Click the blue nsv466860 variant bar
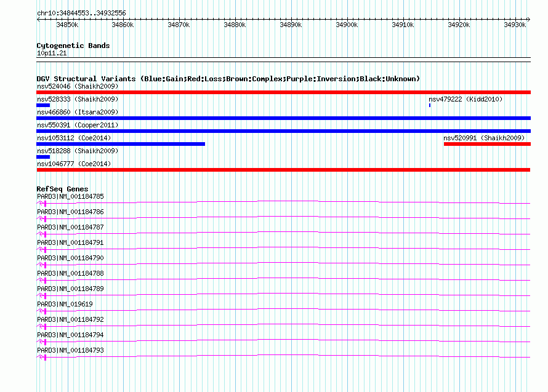The height and width of the screenshot is (392, 548). click(x=283, y=118)
